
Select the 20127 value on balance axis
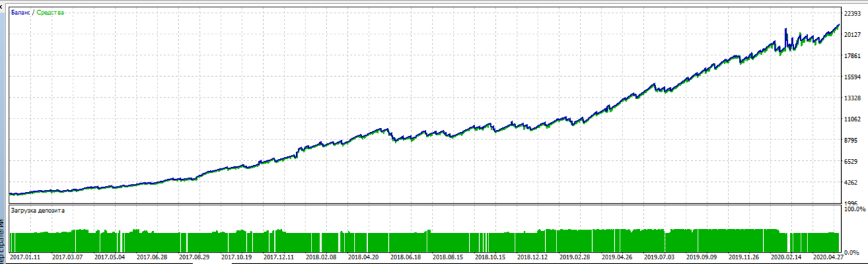[853, 34]
